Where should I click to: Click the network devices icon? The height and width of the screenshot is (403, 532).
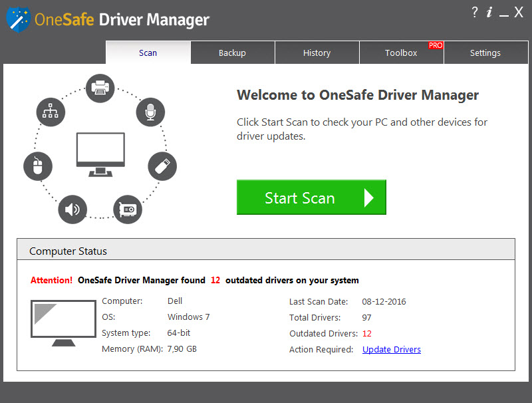pos(51,112)
